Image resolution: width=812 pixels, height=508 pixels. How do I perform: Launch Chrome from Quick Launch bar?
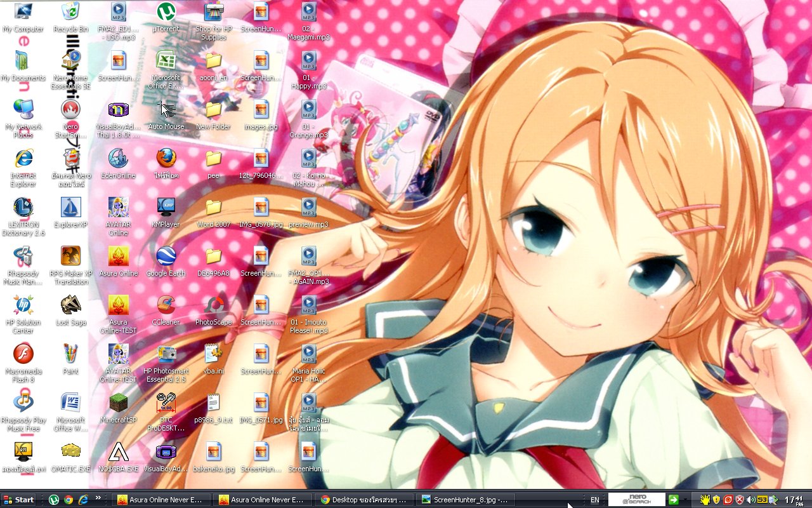click(x=69, y=500)
